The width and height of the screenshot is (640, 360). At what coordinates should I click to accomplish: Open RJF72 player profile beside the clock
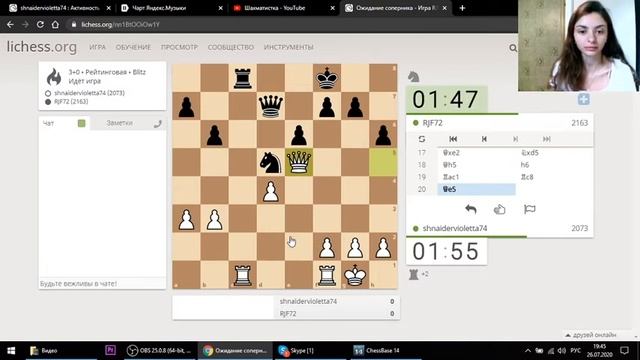click(x=432, y=123)
